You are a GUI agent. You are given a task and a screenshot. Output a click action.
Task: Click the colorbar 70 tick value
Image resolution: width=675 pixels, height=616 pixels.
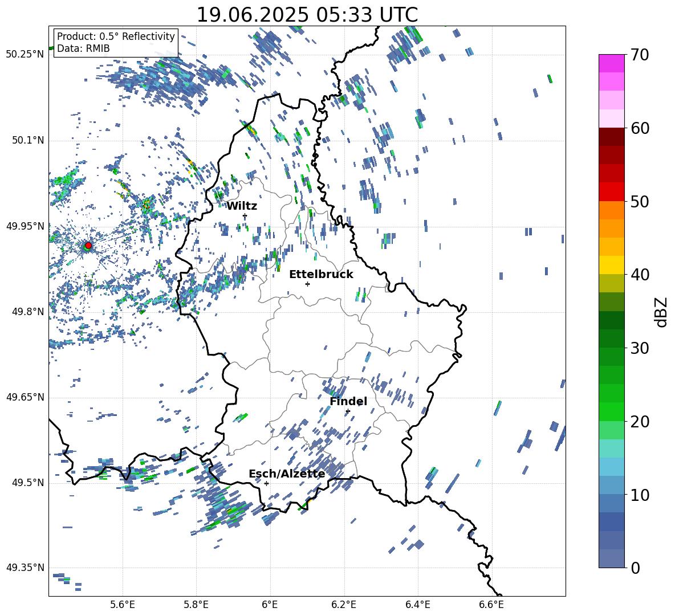coord(640,55)
